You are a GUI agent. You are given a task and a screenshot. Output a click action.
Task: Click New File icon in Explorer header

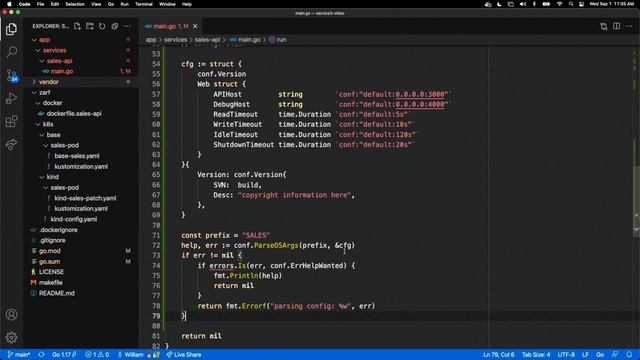[x=77, y=26]
